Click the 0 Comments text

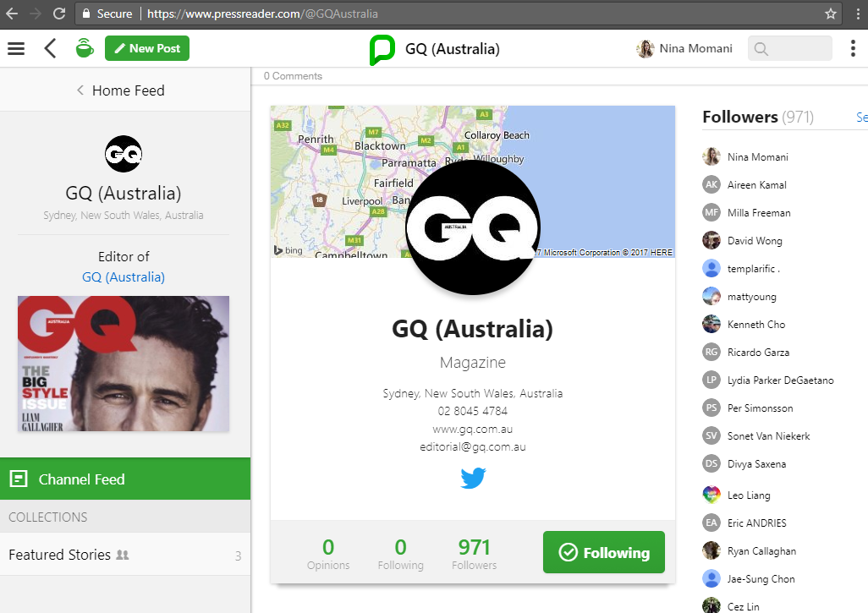point(293,76)
